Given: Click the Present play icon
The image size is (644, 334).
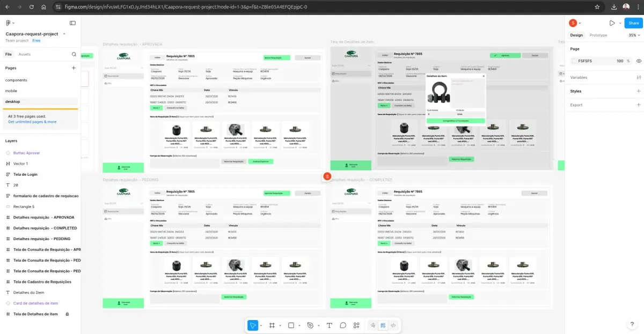Looking at the screenshot, I should [612, 23].
